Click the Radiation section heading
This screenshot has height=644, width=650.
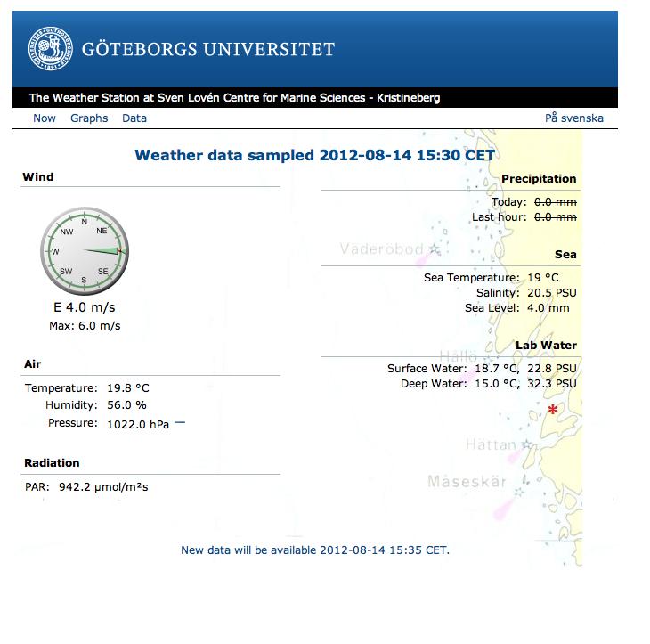coord(52,463)
